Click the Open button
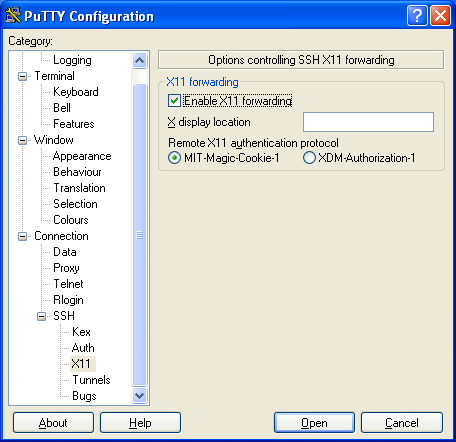 click(x=314, y=423)
